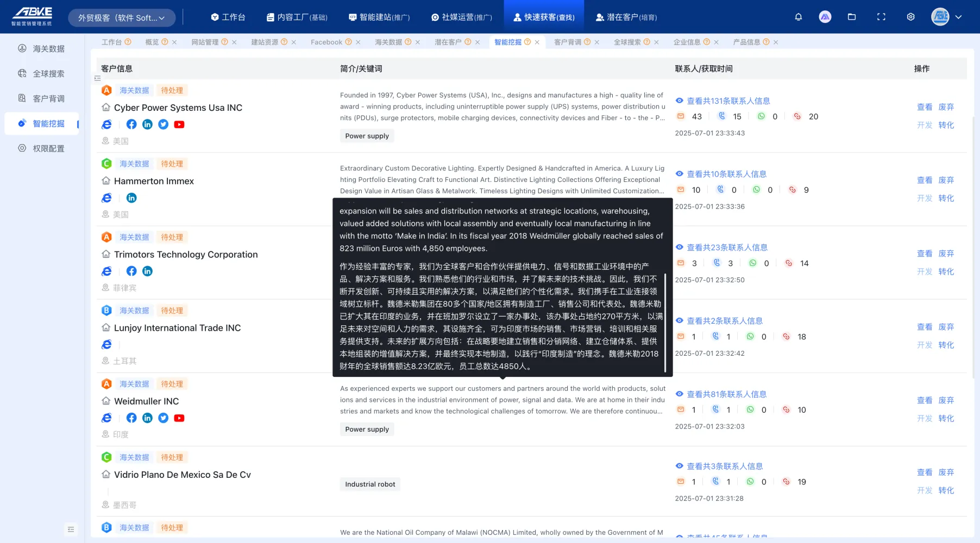Image resolution: width=980 pixels, height=543 pixels.
Task: Toggle the list collapse icon under 客户信息
Action: point(98,79)
